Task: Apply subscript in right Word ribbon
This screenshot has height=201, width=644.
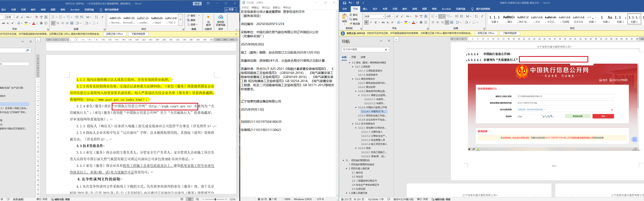Action: coord(388,22)
